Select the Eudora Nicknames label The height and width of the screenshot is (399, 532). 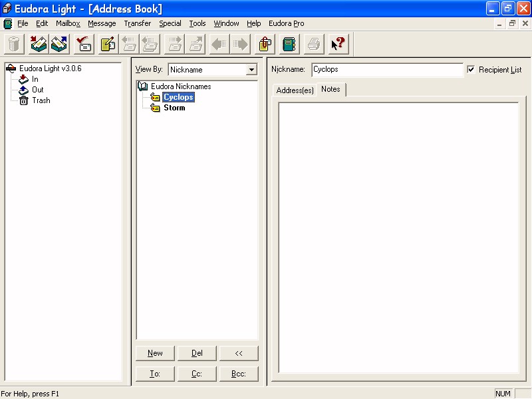pos(181,86)
